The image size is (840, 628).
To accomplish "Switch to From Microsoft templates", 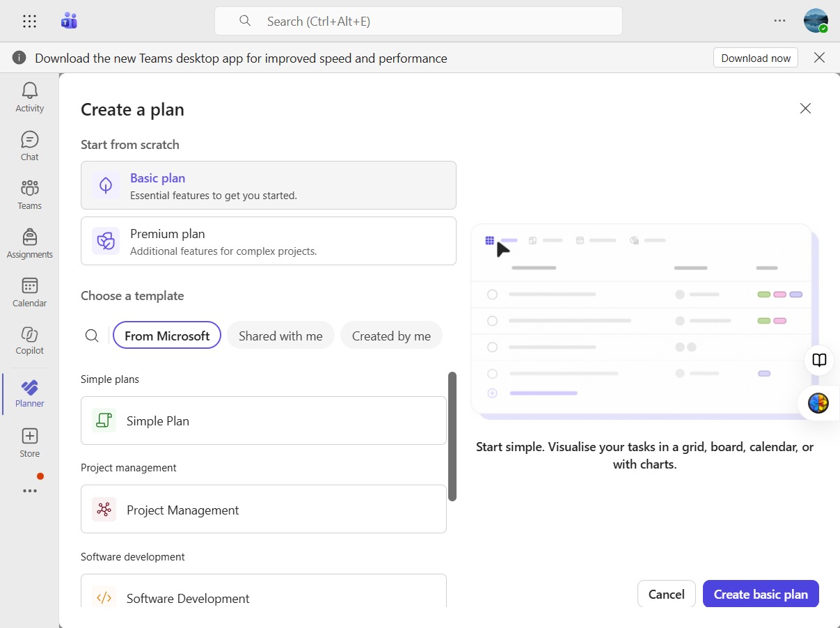I will [x=167, y=336].
